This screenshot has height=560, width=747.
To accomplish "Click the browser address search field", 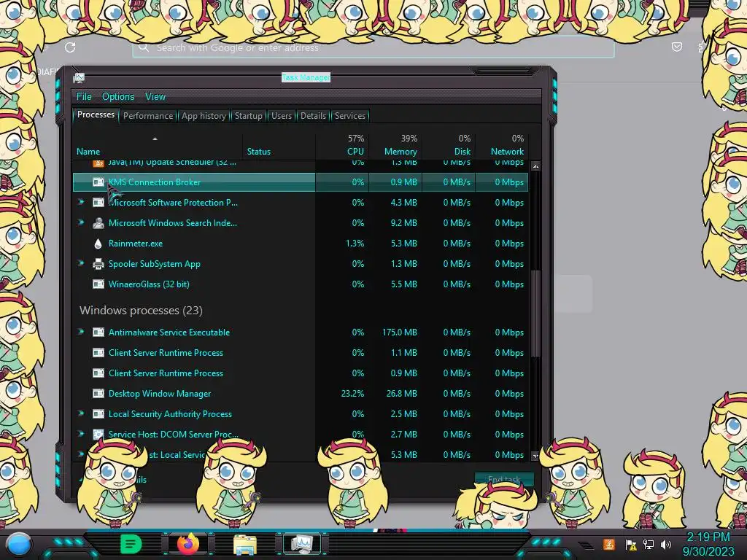I will 373,47.
